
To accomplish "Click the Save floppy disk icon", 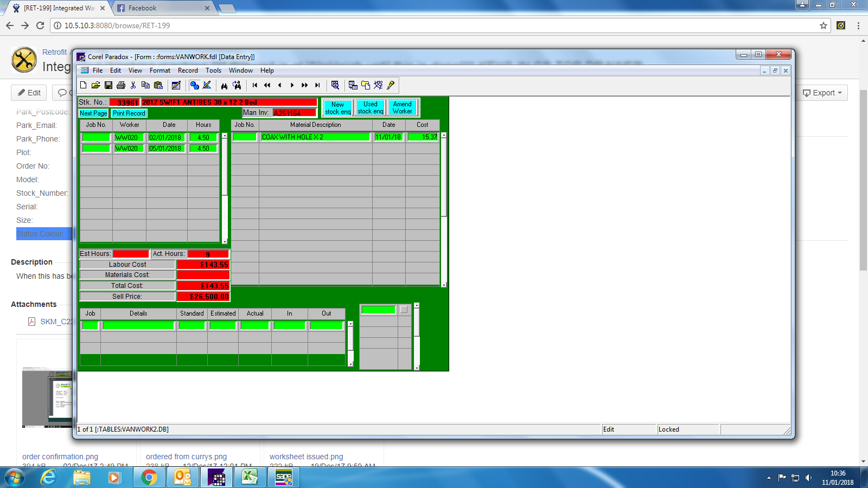I will 108,85.
